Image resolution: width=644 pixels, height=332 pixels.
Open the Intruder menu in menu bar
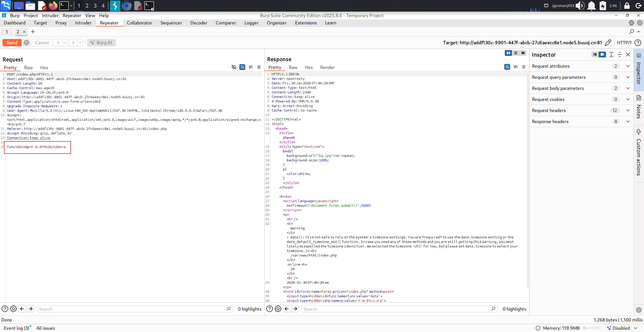pyautogui.click(x=50, y=16)
